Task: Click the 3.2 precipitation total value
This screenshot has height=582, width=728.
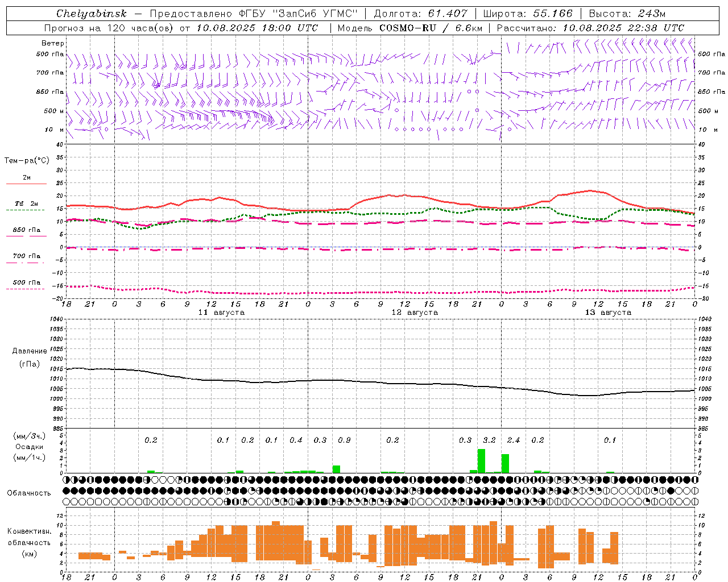Action: pyautogui.click(x=489, y=440)
